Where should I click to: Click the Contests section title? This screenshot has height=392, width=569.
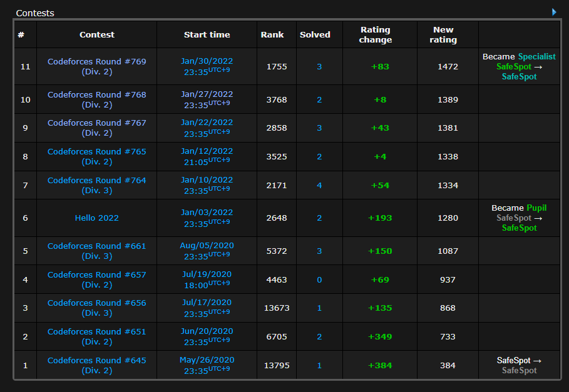(x=35, y=13)
